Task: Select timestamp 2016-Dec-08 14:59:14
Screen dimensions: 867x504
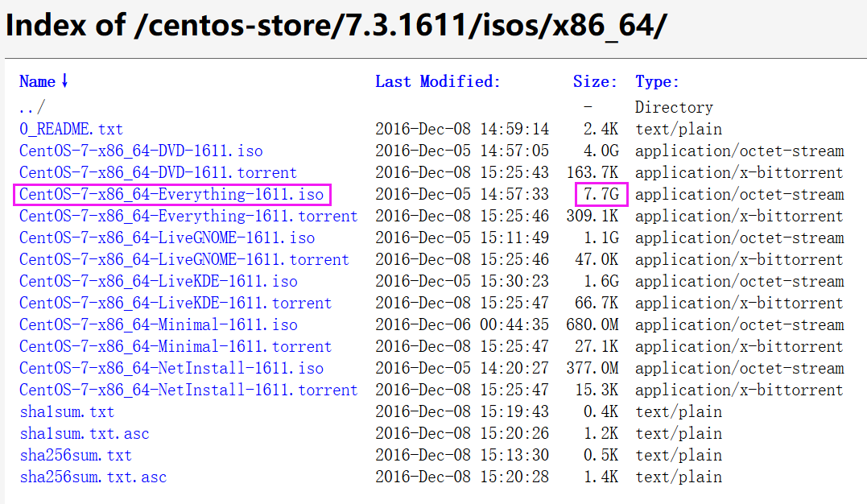Action: [462, 129]
